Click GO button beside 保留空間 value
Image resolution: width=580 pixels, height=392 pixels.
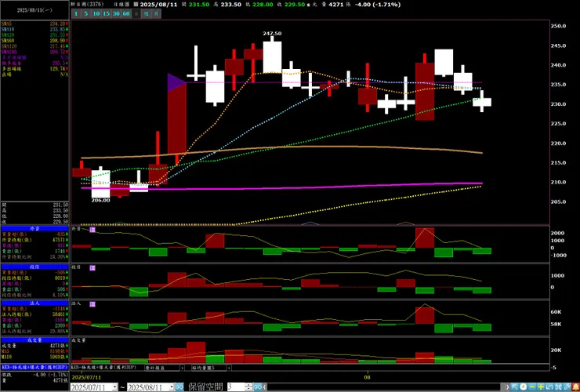(258, 387)
